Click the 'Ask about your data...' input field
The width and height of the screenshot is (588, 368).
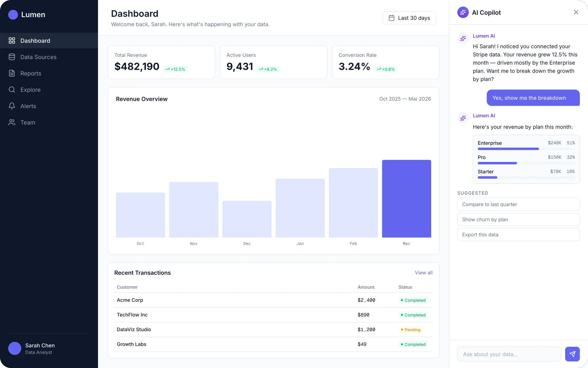(509, 354)
